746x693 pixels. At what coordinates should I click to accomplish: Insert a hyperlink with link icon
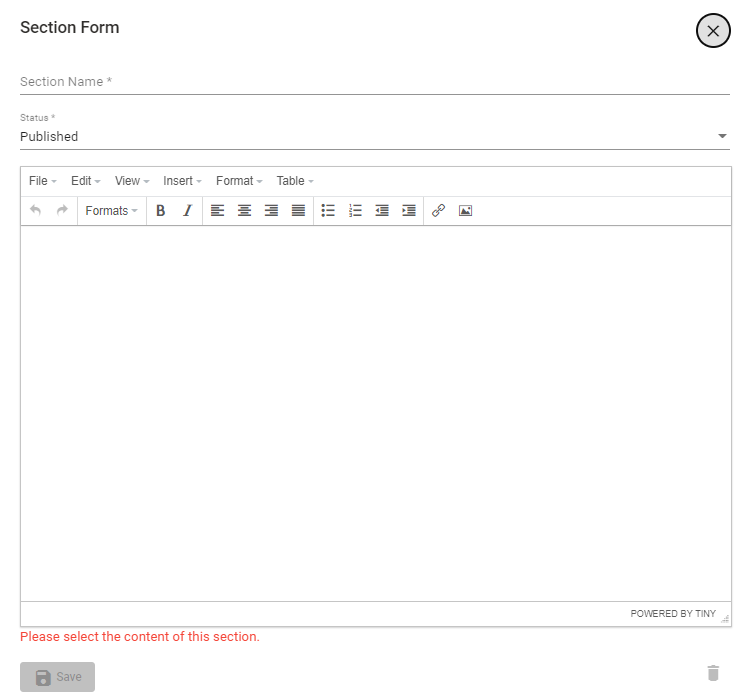tap(439, 211)
